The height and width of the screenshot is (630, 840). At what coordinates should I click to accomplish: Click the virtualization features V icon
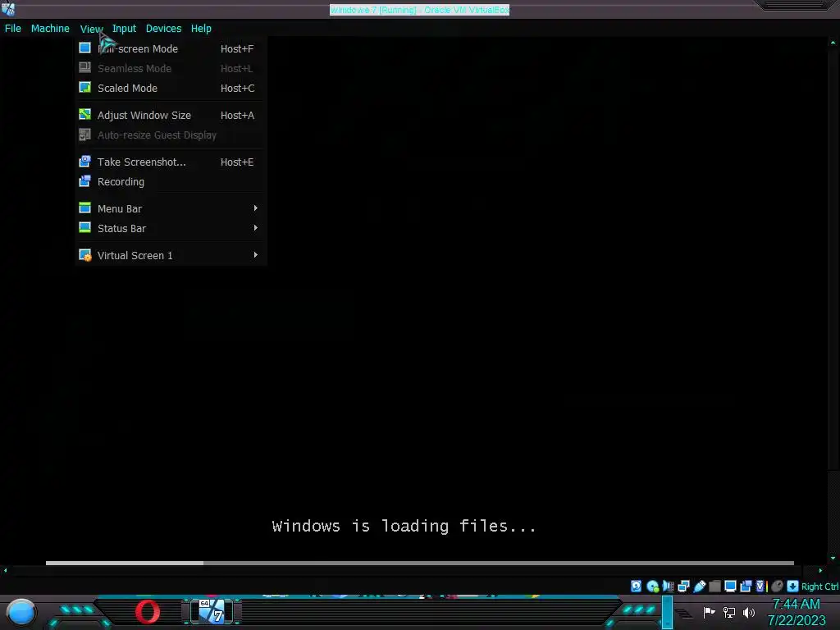click(x=761, y=586)
